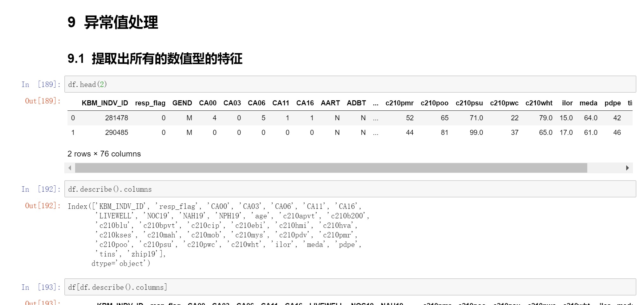Click the left arrow of the table scrollbar
Image resolution: width=644 pixels, height=305 pixels.
[x=70, y=168]
